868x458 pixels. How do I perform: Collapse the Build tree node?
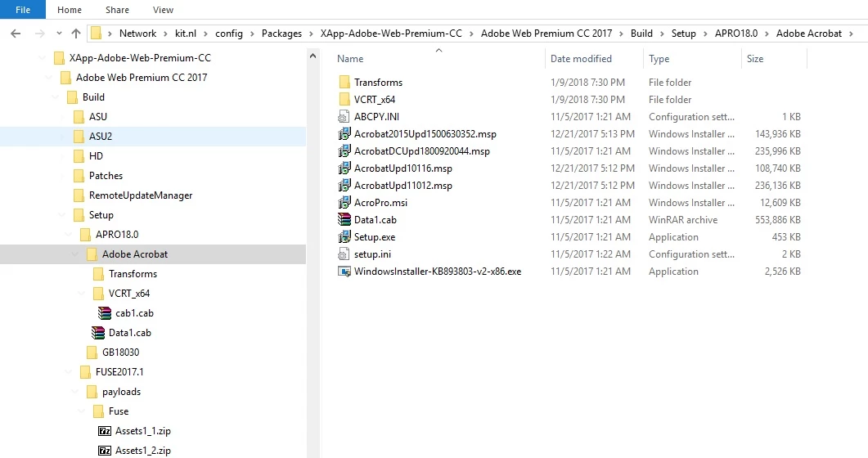tap(56, 97)
